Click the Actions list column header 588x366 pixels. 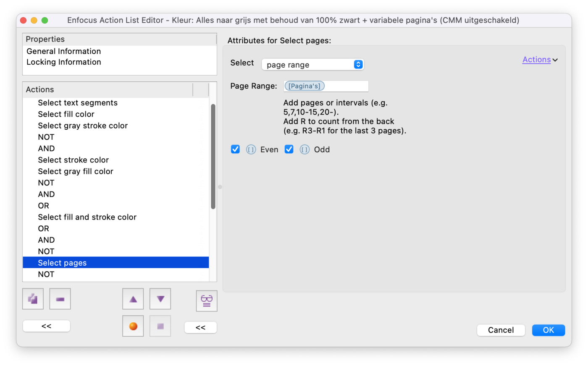(x=108, y=89)
